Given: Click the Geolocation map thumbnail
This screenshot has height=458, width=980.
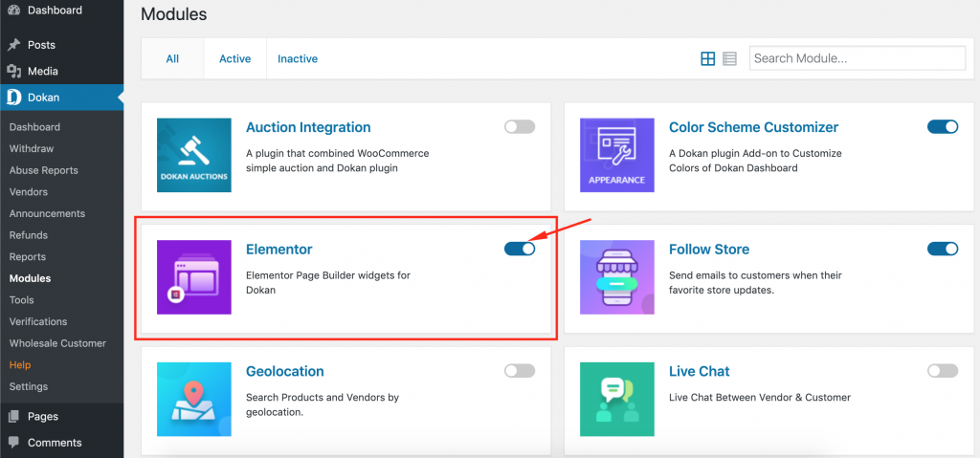Looking at the screenshot, I should click(193, 400).
